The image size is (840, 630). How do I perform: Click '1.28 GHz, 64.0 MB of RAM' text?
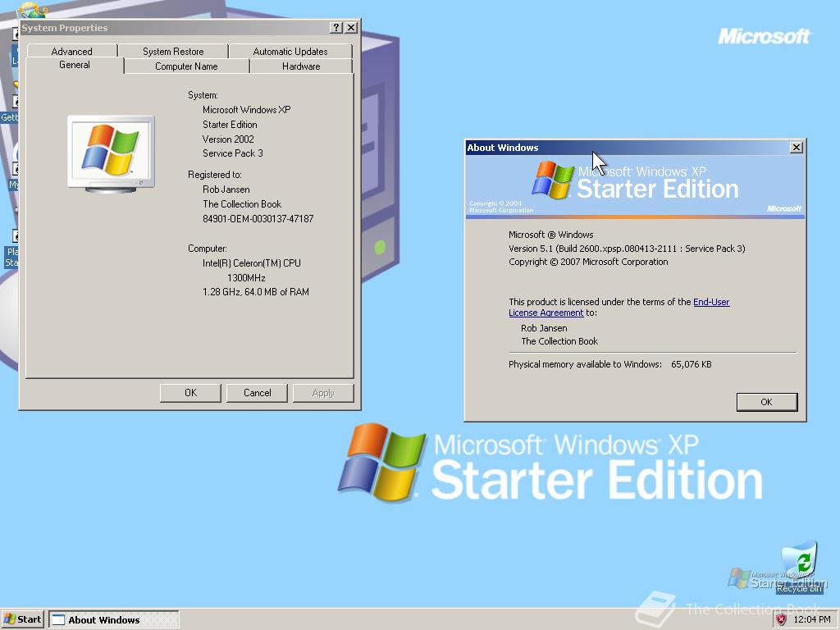(x=256, y=292)
